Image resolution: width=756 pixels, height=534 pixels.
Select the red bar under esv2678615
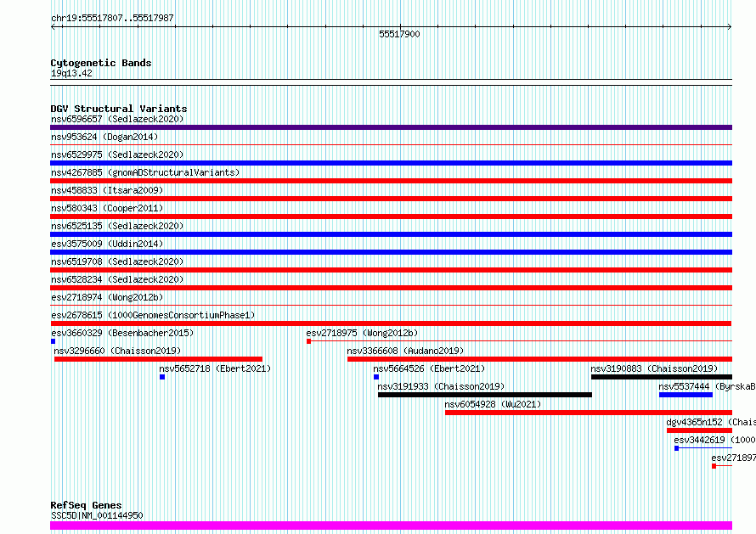click(391, 323)
